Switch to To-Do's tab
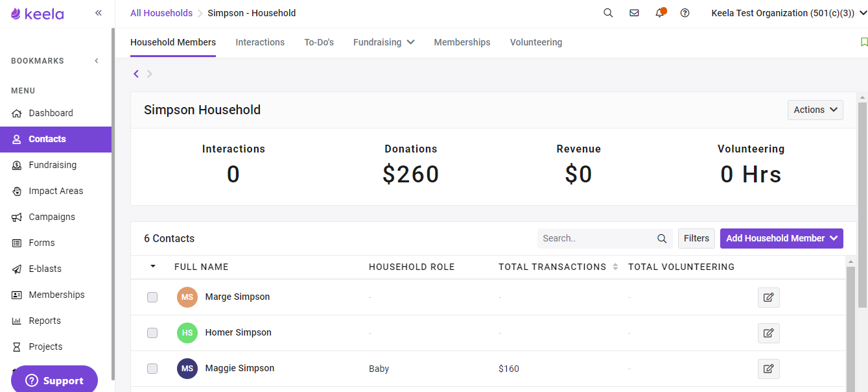This screenshot has height=392, width=868. [x=319, y=42]
